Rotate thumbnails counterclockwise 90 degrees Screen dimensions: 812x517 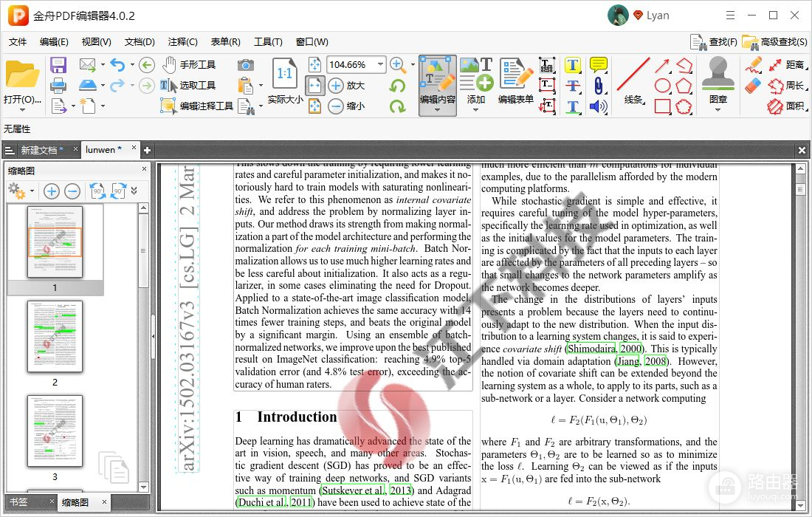(97, 191)
